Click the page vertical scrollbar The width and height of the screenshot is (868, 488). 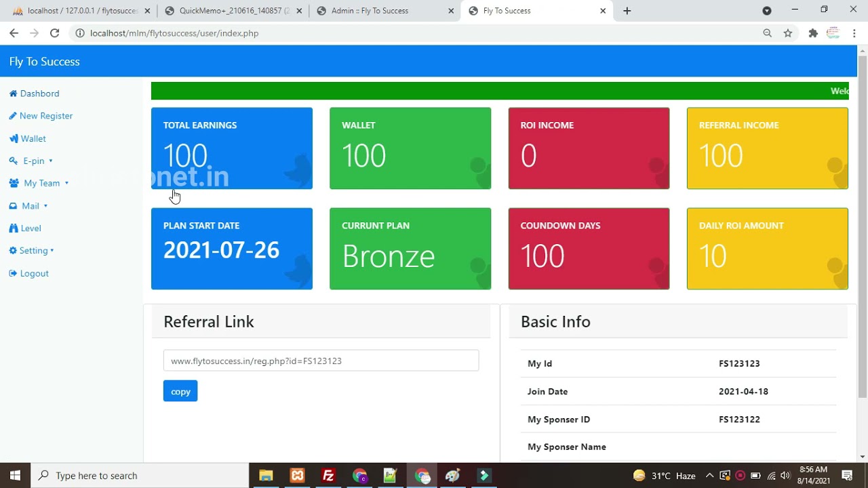[x=863, y=226]
